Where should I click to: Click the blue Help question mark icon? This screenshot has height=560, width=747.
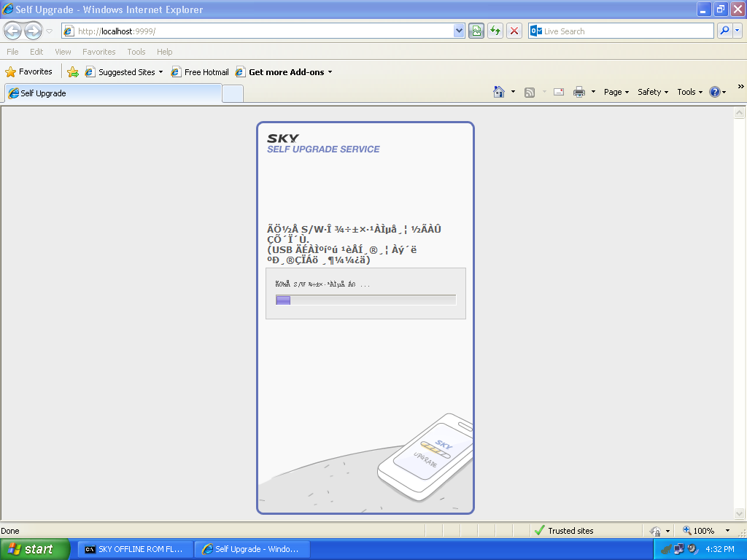[x=715, y=92]
